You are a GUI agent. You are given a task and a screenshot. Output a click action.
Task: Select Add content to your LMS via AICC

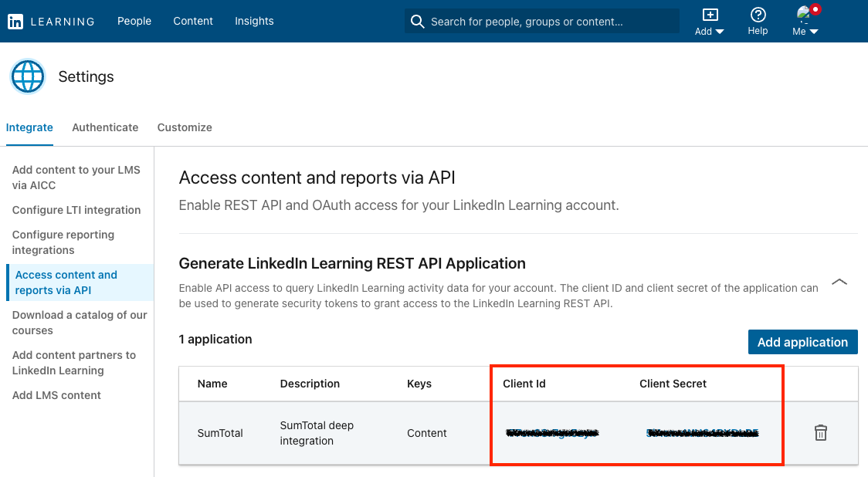click(x=76, y=177)
